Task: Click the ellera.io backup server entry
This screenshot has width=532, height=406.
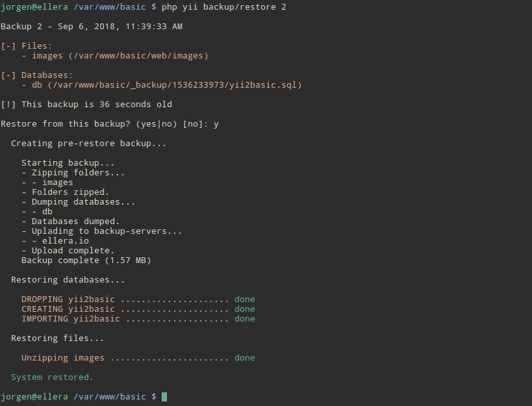Action: [66, 241]
